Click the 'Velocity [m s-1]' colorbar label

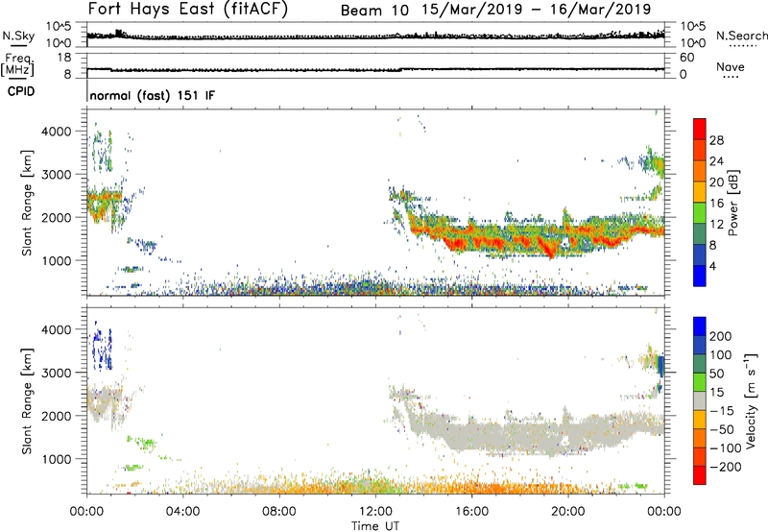point(751,401)
